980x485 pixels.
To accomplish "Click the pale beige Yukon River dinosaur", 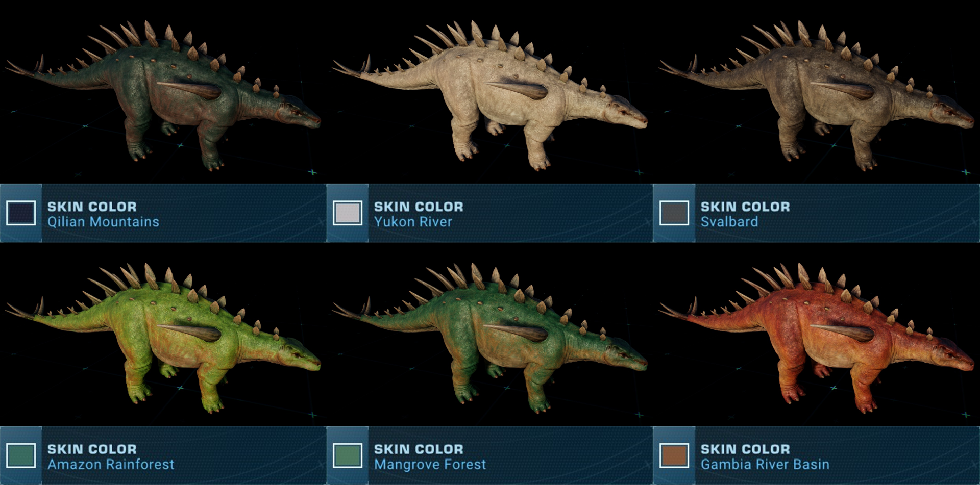I will point(490,94).
